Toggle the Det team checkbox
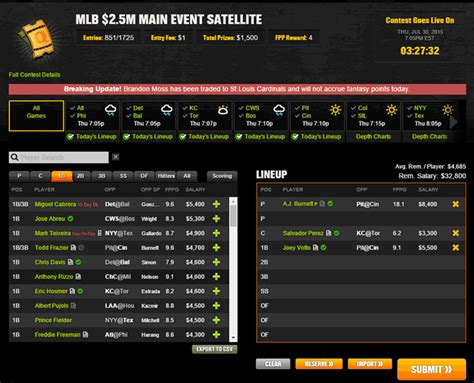 129,108
